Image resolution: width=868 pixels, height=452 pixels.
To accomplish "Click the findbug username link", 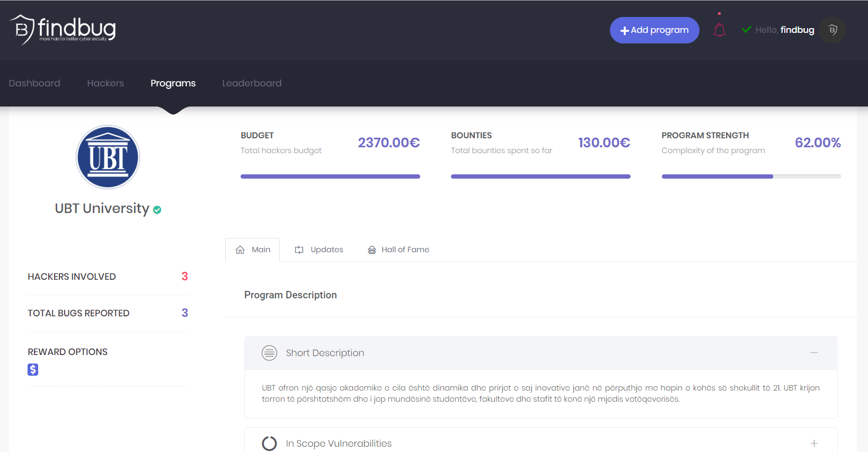I will click(797, 30).
